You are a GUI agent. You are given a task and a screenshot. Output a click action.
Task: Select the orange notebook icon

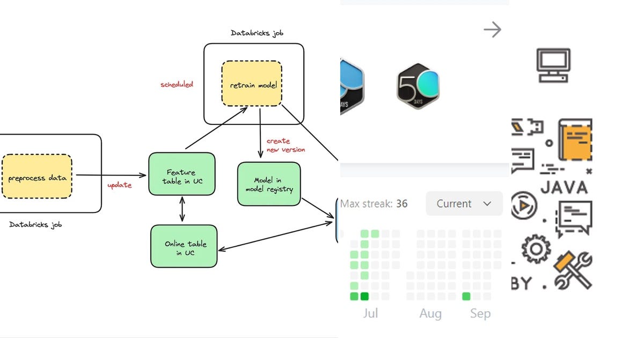(574, 139)
